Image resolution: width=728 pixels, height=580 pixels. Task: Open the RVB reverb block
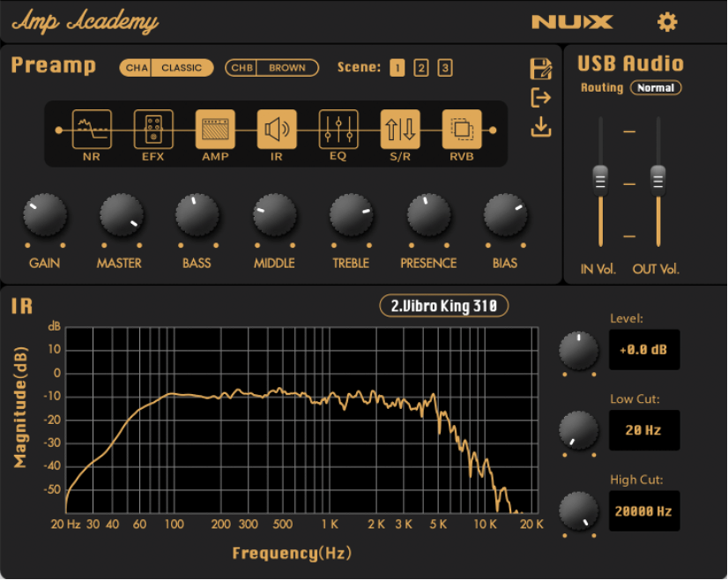462,130
